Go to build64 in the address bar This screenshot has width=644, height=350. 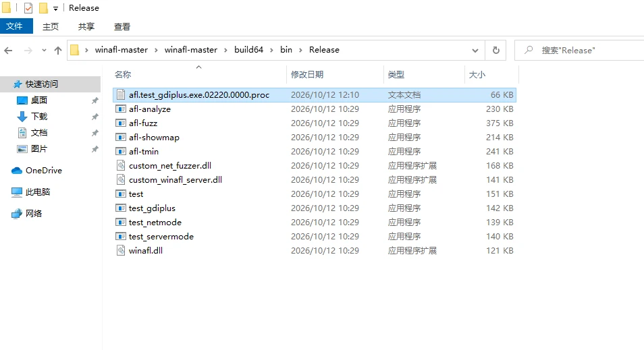(x=248, y=50)
